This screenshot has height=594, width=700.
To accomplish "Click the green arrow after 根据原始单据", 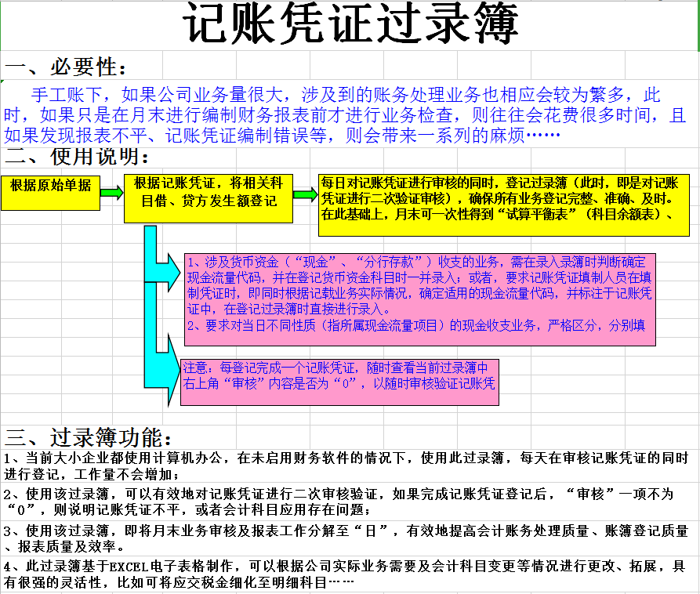I will coord(111,193).
